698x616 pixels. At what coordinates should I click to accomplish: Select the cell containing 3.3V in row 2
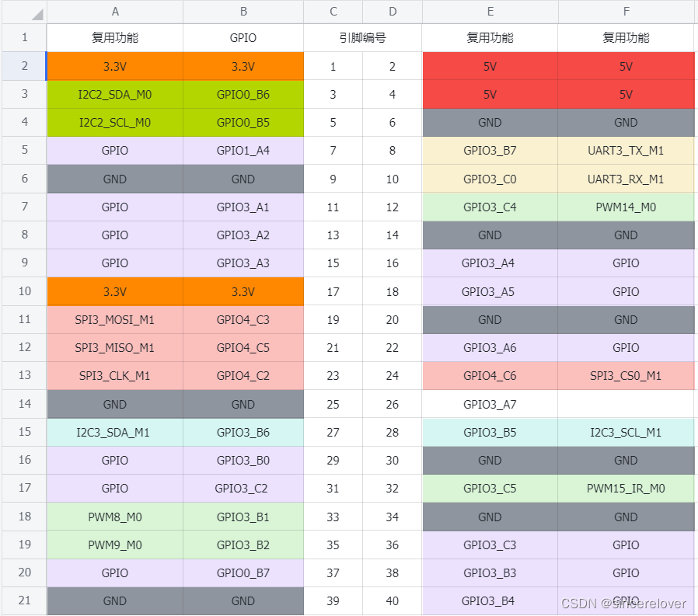115,66
